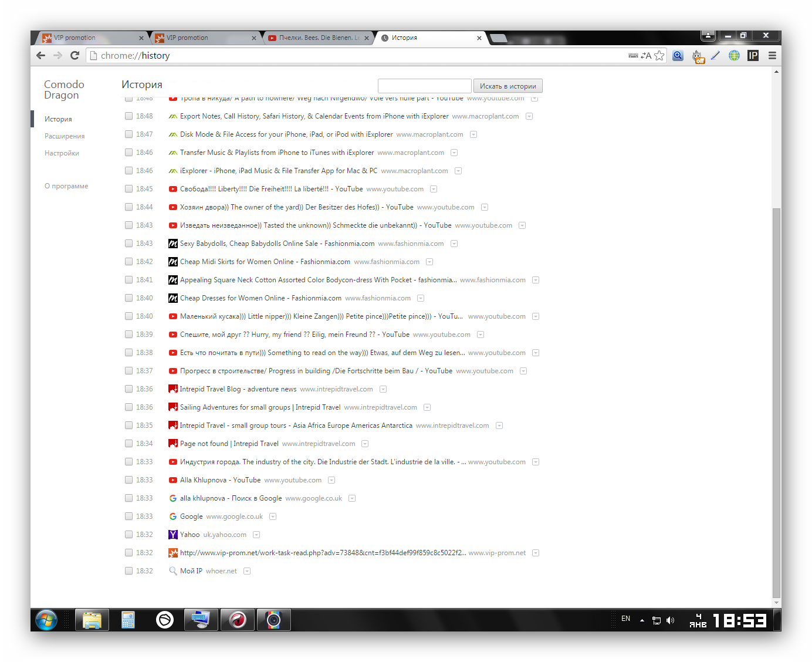The image size is (812, 662).
Task: Switch to Comodo Dragon in the taskbar
Action: coord(238,620)
